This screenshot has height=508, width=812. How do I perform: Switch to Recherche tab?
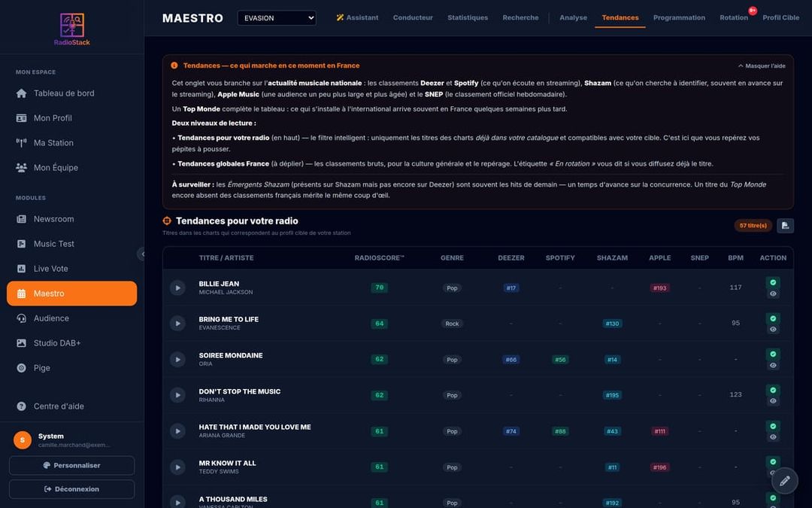tap(520, 17)
